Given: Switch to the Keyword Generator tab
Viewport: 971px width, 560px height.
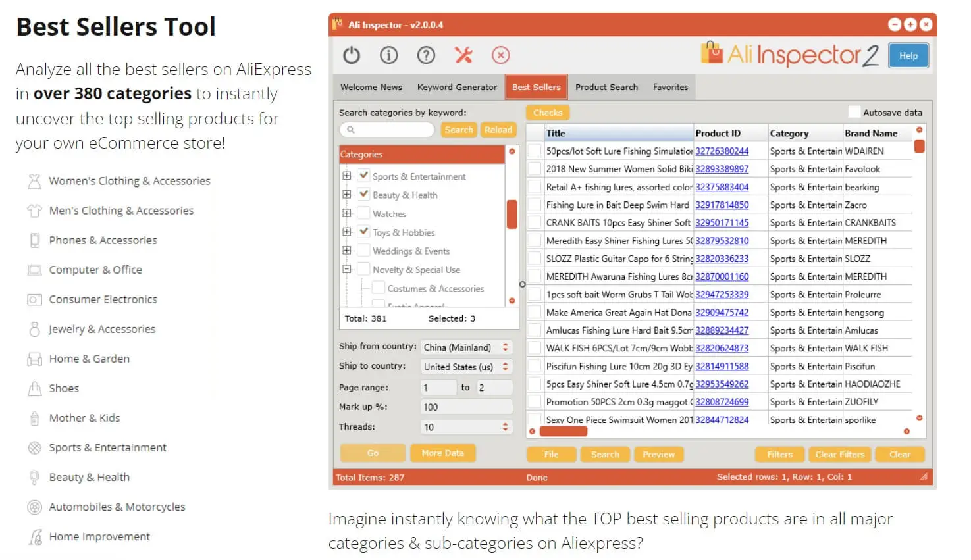Looking at the screenshot, I should click(457, 87).
